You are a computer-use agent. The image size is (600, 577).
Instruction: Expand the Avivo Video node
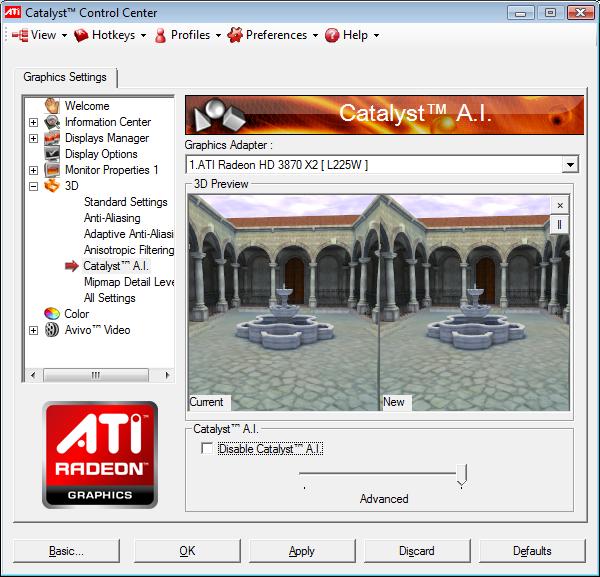pyautogui.click(x=34, y=330)
